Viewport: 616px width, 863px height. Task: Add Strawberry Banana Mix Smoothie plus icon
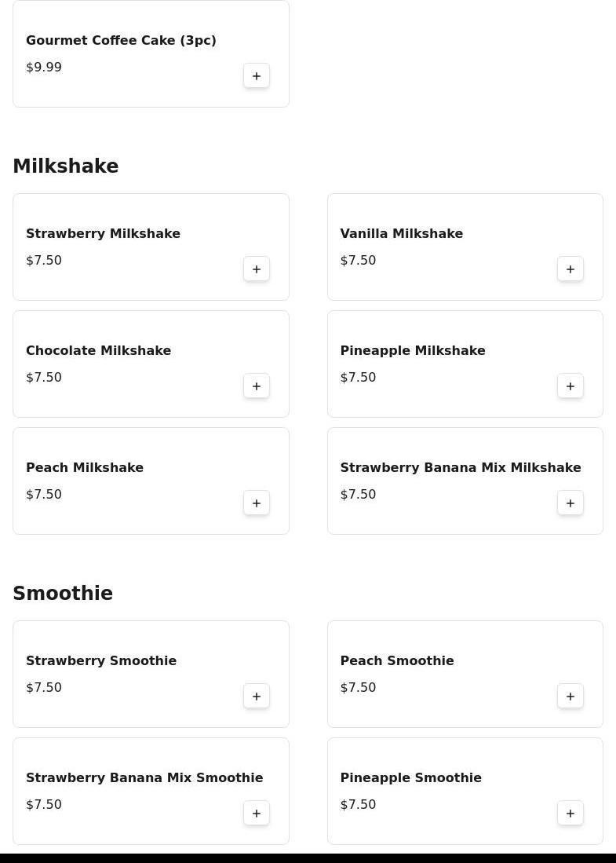257,813
